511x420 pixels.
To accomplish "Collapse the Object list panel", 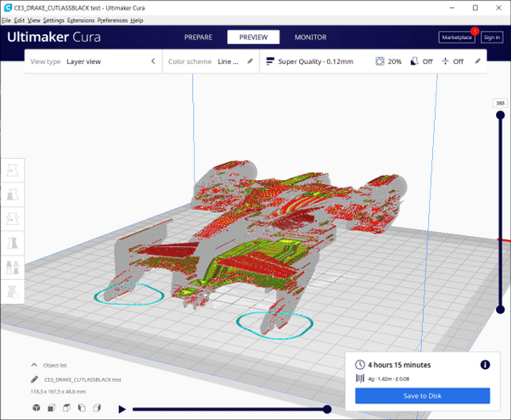I will tap(34, 365).
